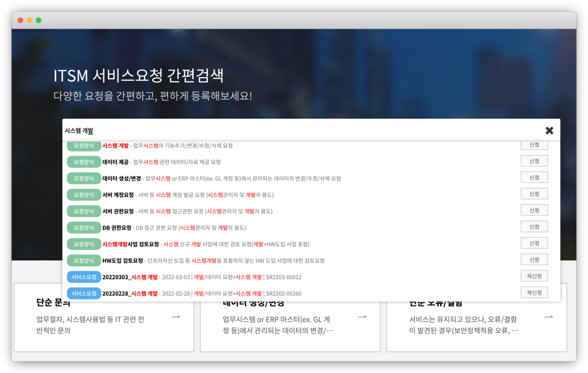This screenshot has height=373, width=588.
Task: Select the DB 권한요청 result title
Action: pyautogui.click(x=117, y=228)
